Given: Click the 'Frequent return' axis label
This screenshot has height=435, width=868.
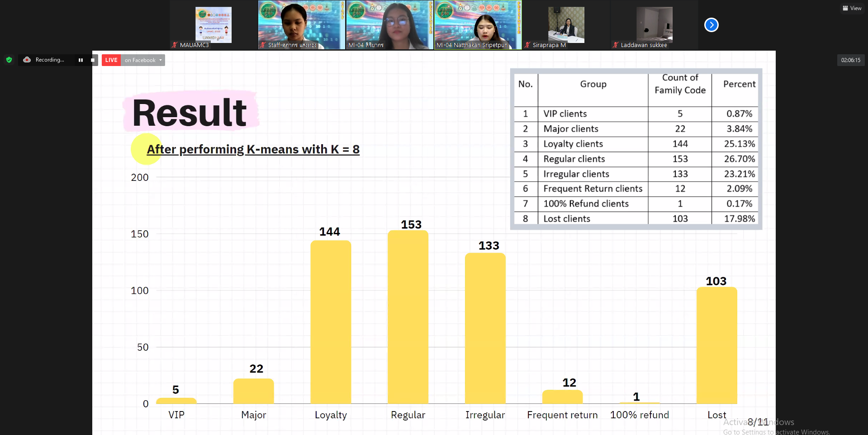Looking at the screenshot, I should point(562,415).
